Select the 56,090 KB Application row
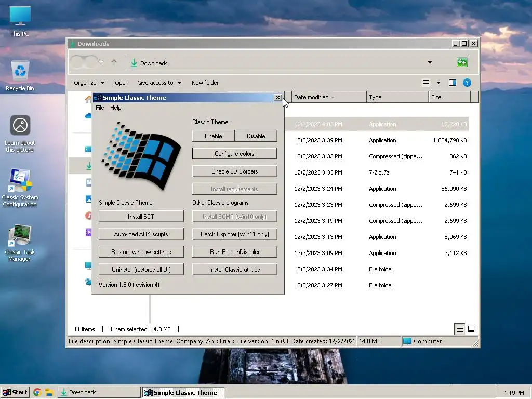 [377, 189]
